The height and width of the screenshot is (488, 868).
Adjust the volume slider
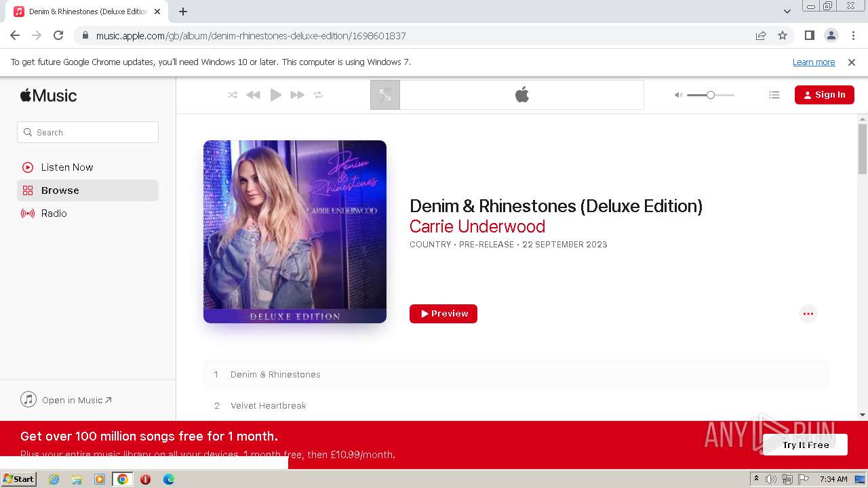coord(710,95)
